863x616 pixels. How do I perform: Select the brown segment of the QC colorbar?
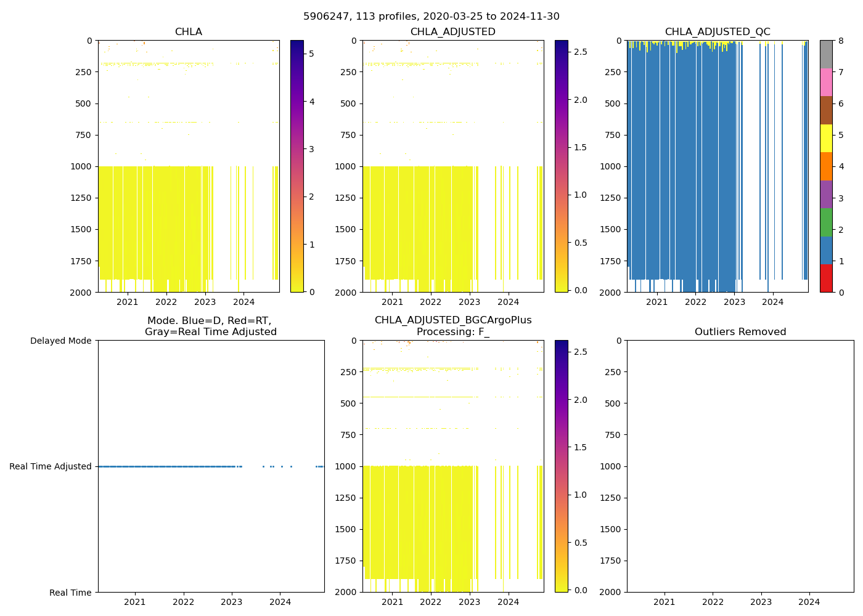(826, 110)
